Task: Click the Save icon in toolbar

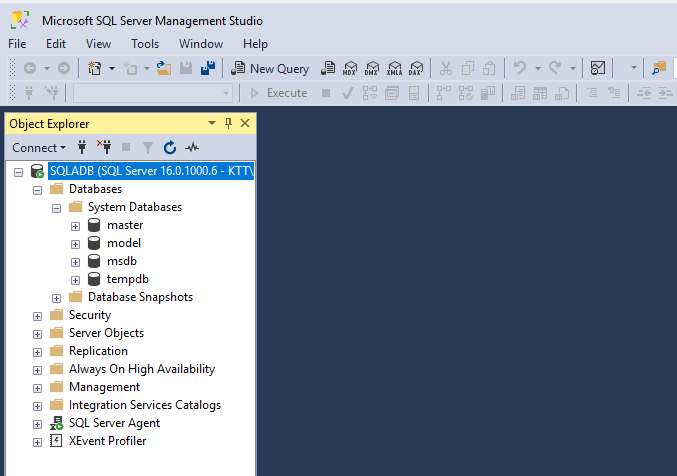Action: click(x=186, y=68)
